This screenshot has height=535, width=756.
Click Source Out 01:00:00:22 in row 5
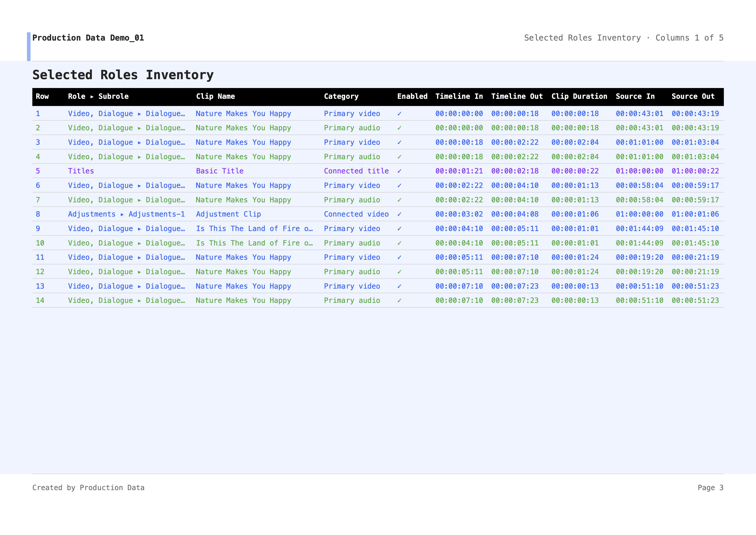point(695,171)
